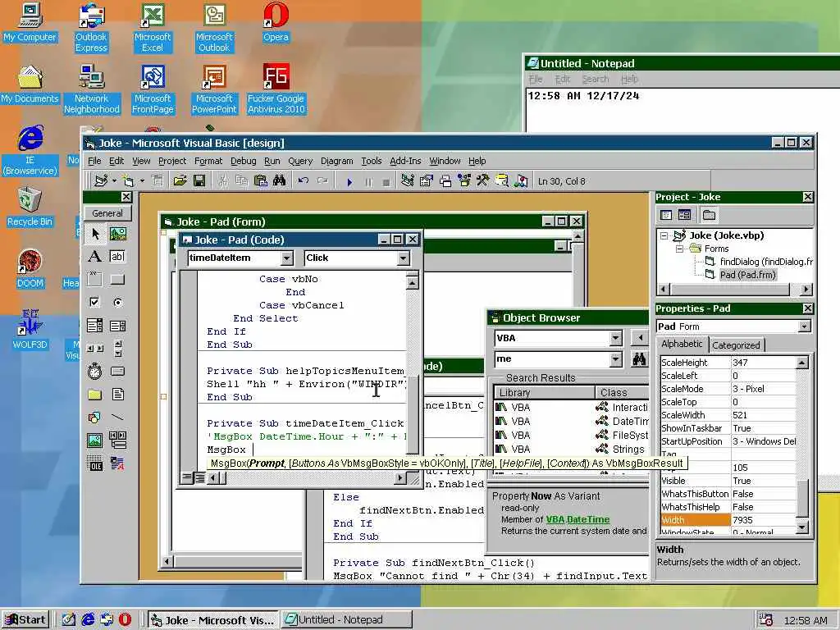The width and height of the screenshot is (840, 630).
Task: Select the Width property row
Action: [x=729, y=519]
